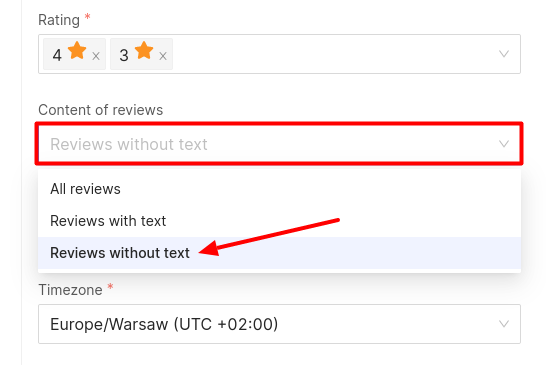Remove the 3 star rating tag
The height and width of the screenshot is (365, 546).
tap(163, 56)
